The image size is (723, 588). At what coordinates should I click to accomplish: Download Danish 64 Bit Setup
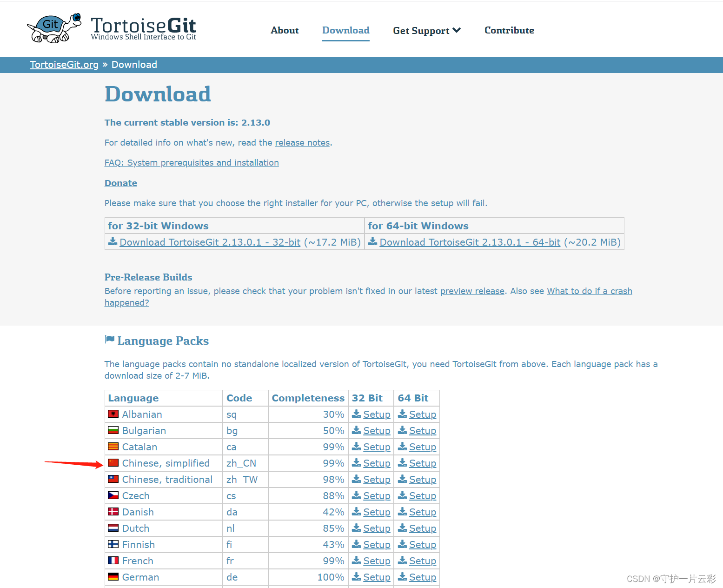point(423,512)
